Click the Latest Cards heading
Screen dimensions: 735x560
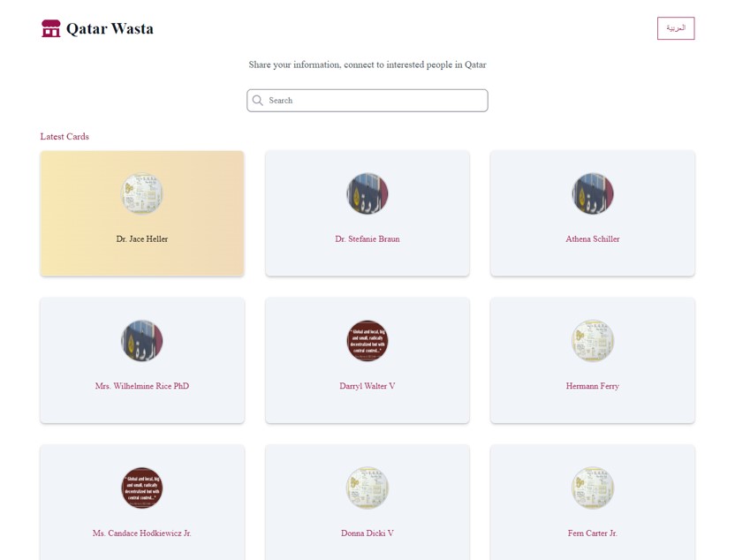click(x=64, y=137)
